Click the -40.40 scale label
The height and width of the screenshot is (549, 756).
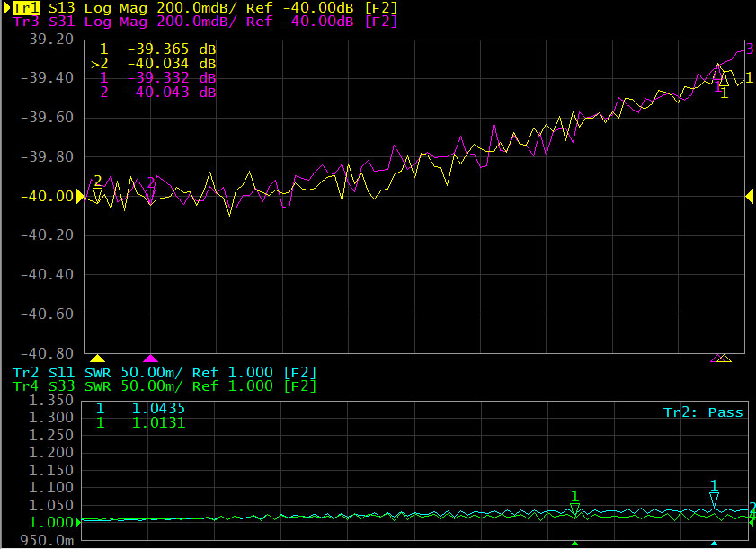pyautogui.click(x=48, y=275)
